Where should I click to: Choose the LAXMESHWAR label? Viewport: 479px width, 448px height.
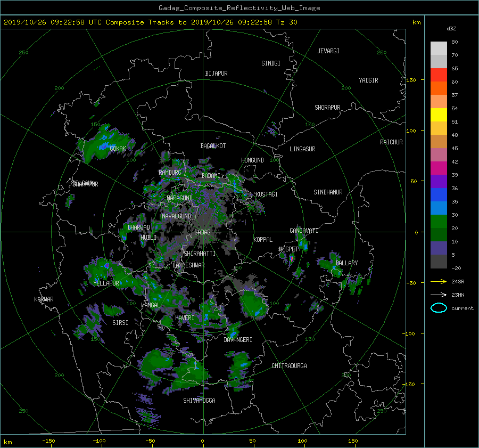point(188,265)
